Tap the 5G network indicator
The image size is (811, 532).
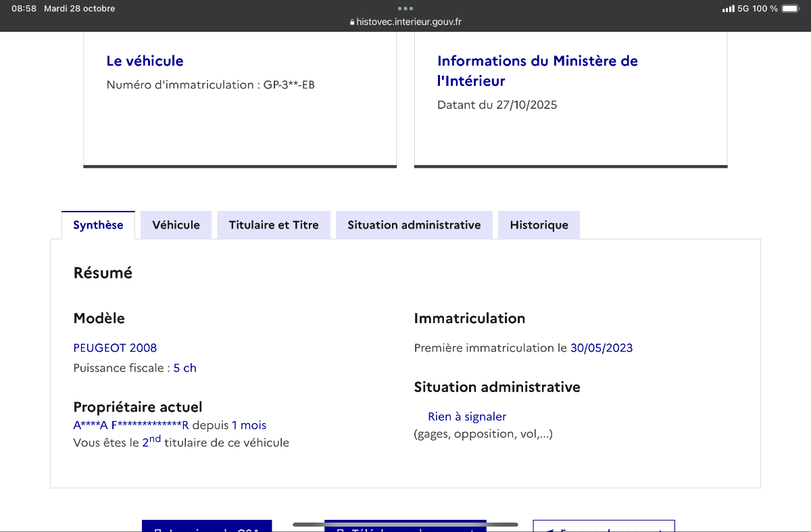point(743,9)
